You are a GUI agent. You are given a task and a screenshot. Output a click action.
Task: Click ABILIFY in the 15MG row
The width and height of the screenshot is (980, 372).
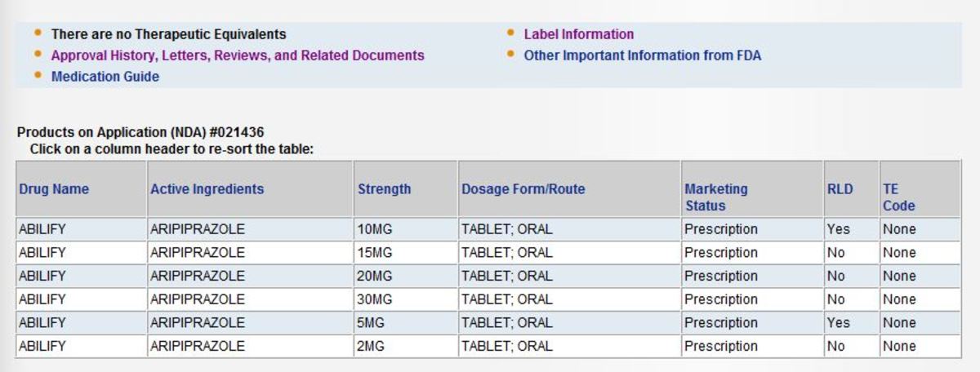42,253
